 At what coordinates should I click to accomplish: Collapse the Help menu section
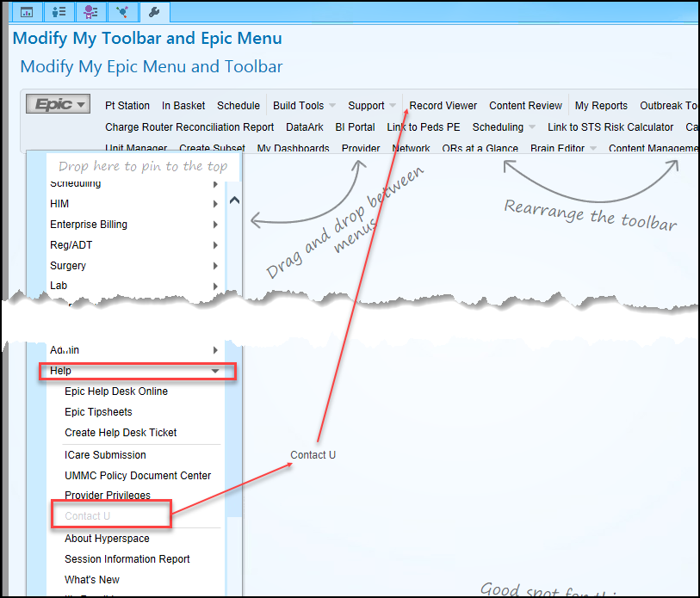215,371
